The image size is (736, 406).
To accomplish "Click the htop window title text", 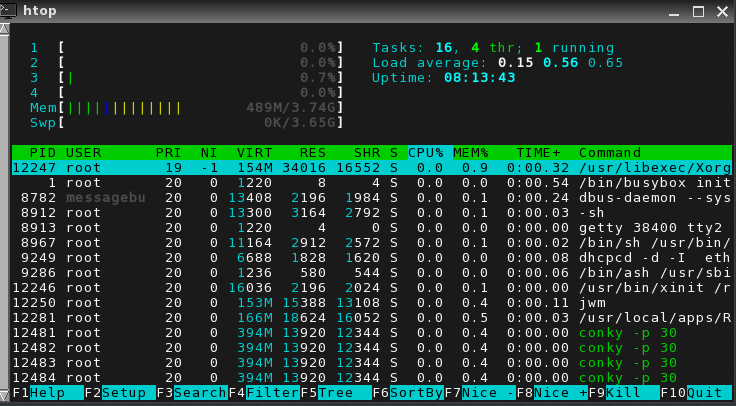I will [39, 11].
